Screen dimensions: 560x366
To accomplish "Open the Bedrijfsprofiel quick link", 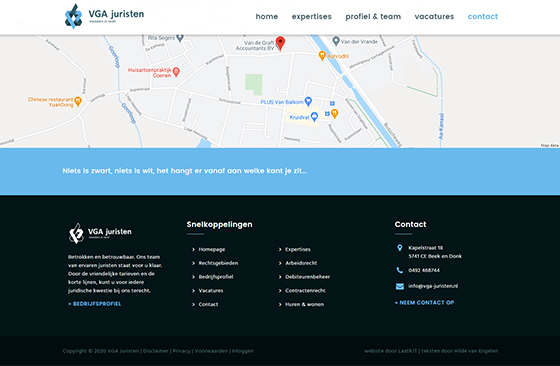I will coord(216,277).
